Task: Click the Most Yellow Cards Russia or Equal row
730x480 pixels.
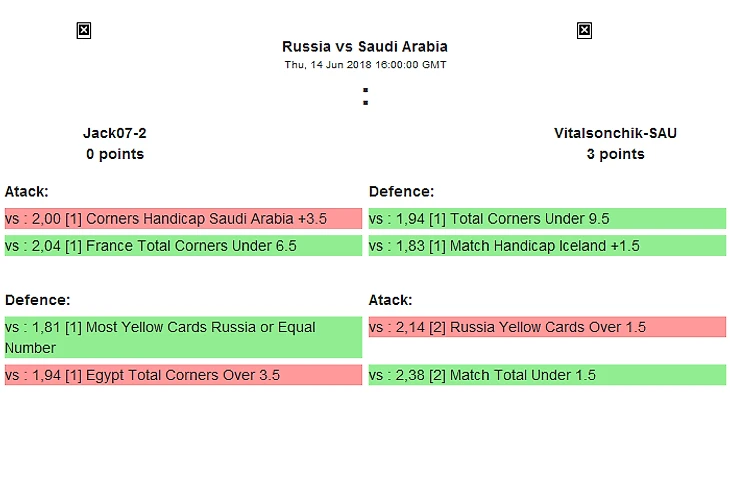Action: click(x=183, y=337)
